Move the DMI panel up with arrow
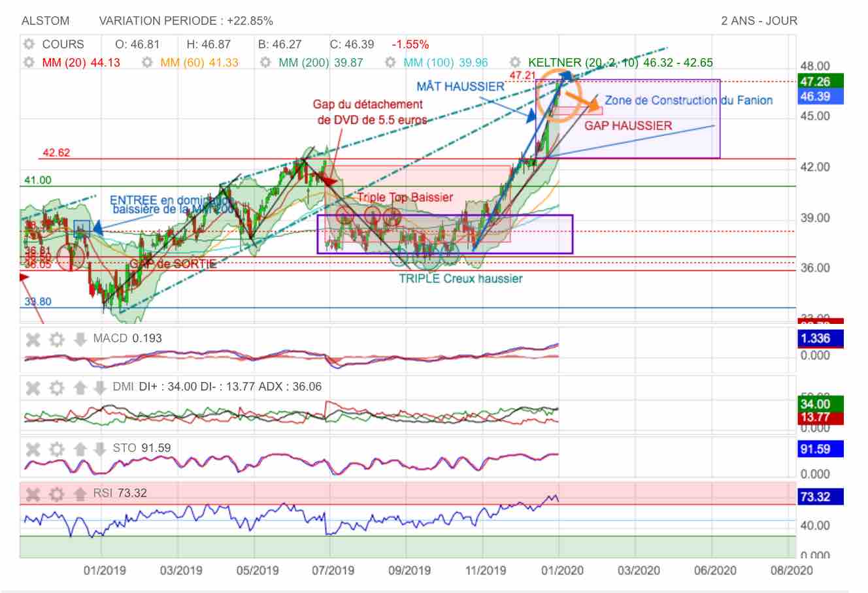The image size is (868, 593). click(x=80, y=388)
